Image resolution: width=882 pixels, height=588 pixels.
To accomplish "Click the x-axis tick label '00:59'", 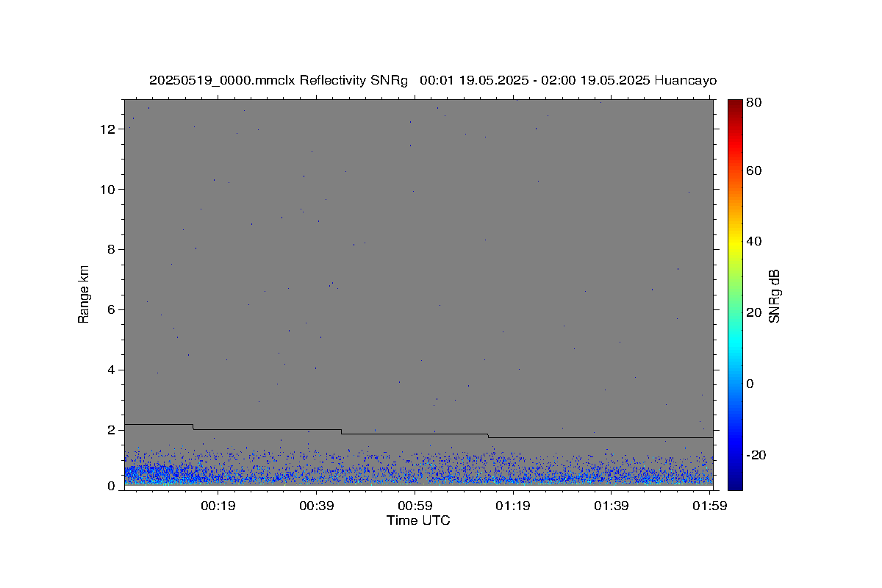I will 415,506.
